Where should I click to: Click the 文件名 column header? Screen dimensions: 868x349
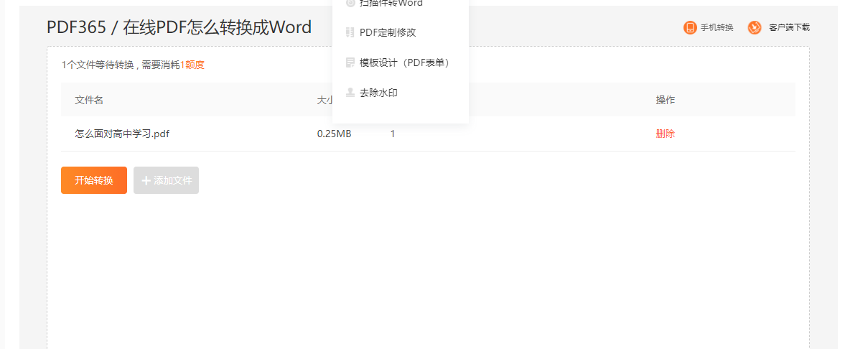tap(89, 100)
